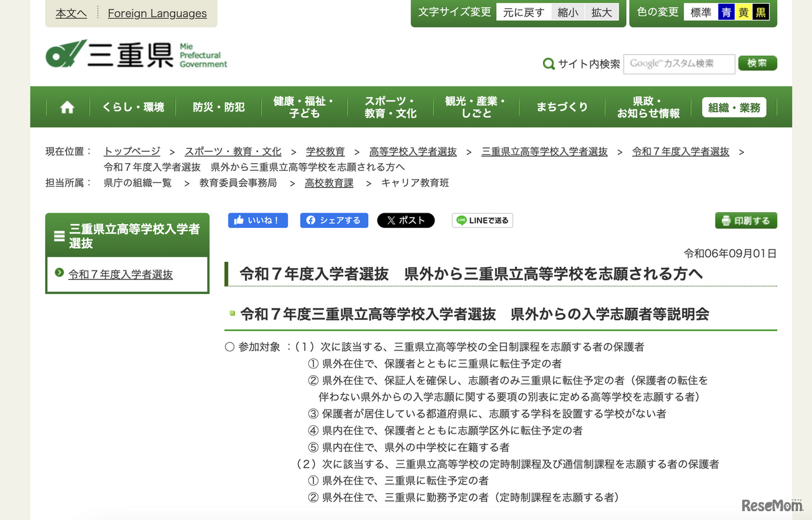812x520 pixels.
Task: Enable 縮小 to shrink the text size
Action: point(568,11)
